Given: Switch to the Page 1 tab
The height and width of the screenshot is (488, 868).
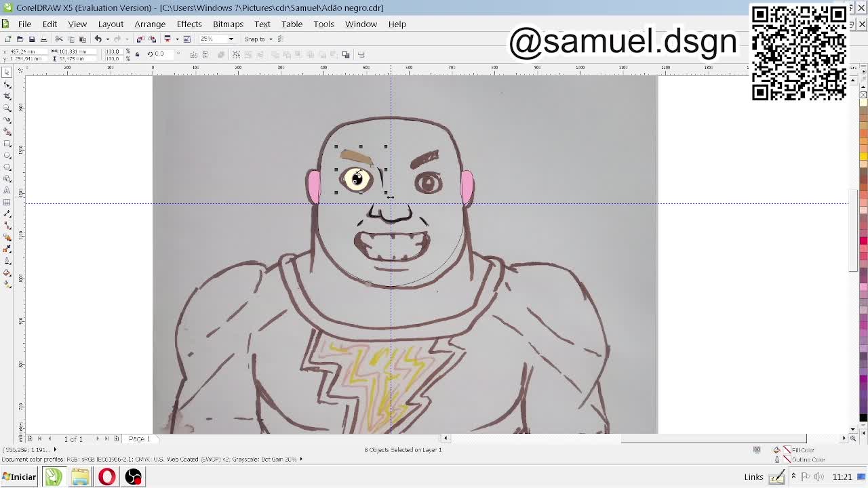Looking at the screenshot, I should 139,439.
